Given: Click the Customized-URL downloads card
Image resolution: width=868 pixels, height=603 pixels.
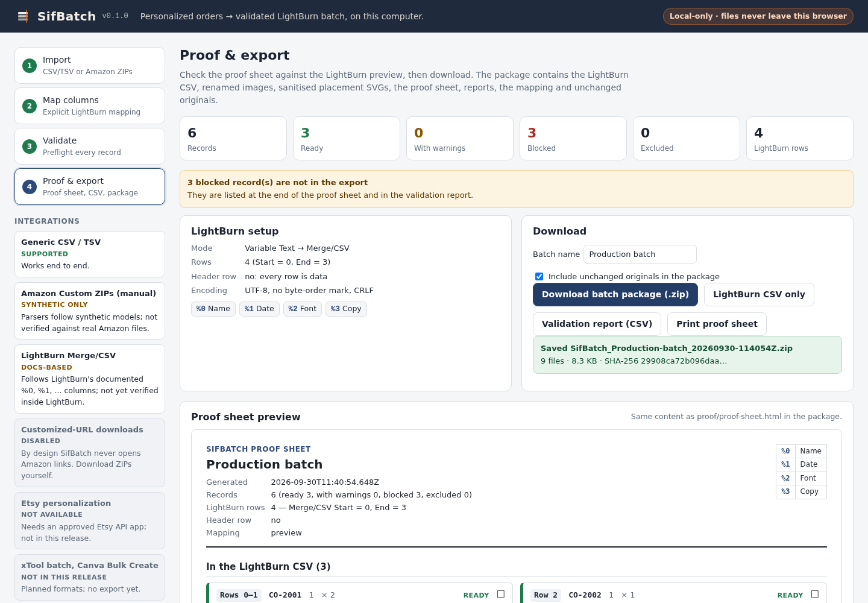Looking at the screenshot, I should click(90, 452).
